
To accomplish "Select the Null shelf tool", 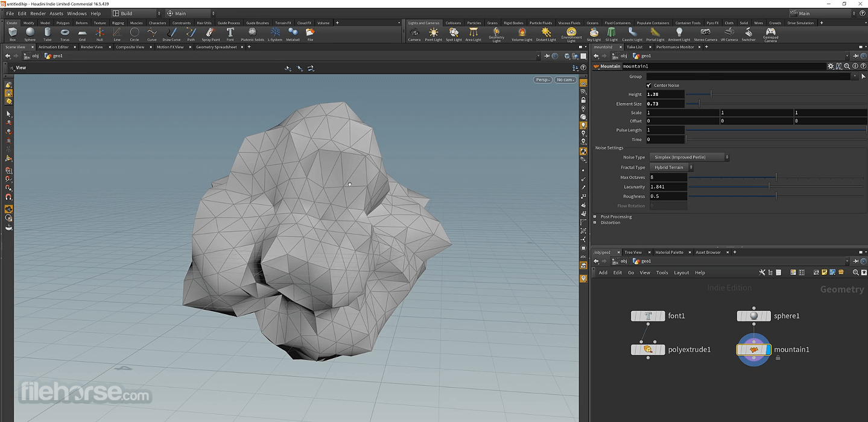I will coord(100,34).
